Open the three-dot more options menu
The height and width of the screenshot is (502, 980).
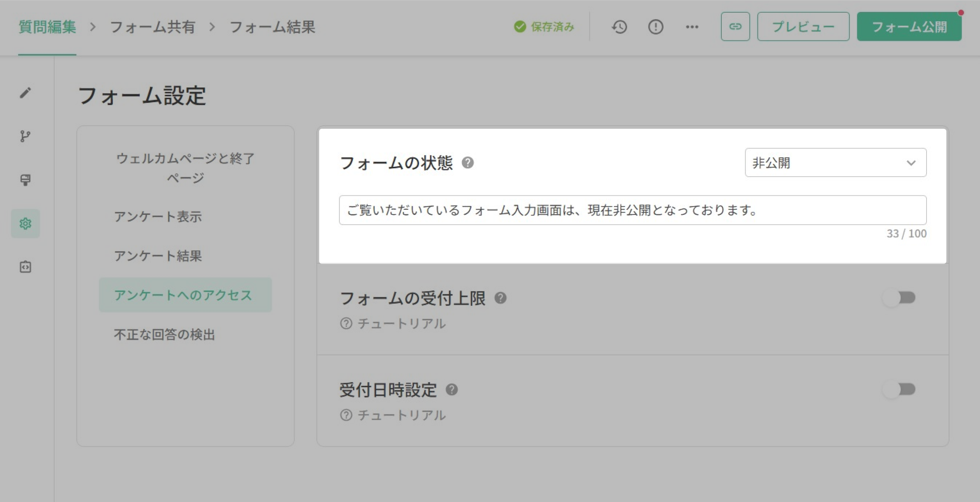coord(692,27)
